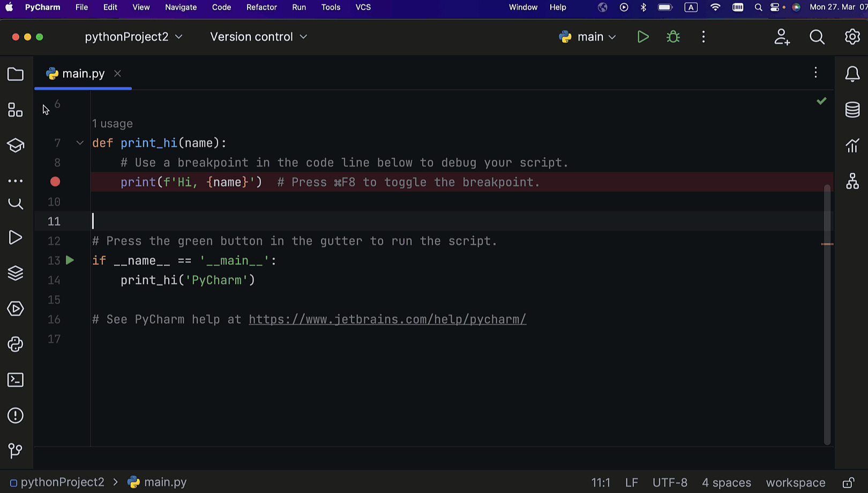Open the Terminal tool window

pos(15,379)
